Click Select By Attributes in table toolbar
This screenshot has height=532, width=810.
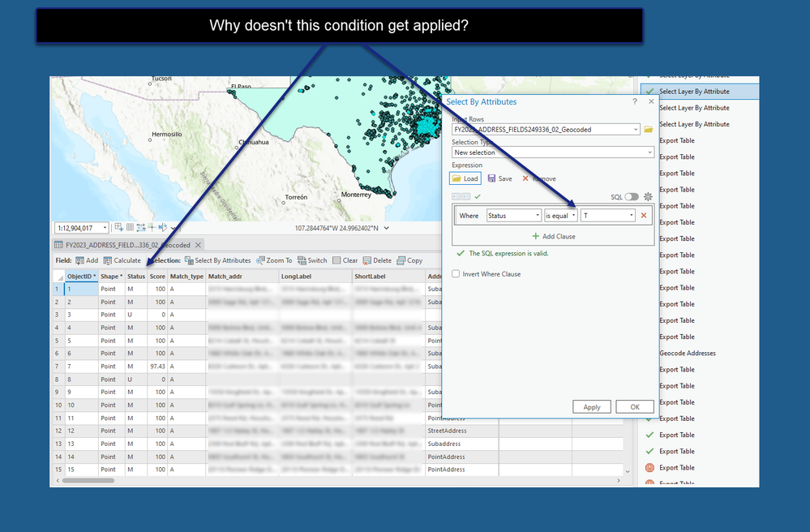click(217, 260)
